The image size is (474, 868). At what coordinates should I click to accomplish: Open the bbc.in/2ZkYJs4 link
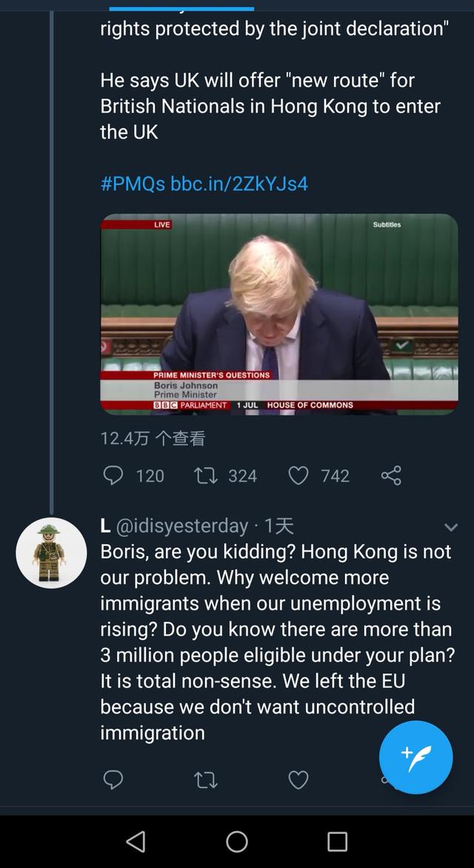(x=238, y=184)
